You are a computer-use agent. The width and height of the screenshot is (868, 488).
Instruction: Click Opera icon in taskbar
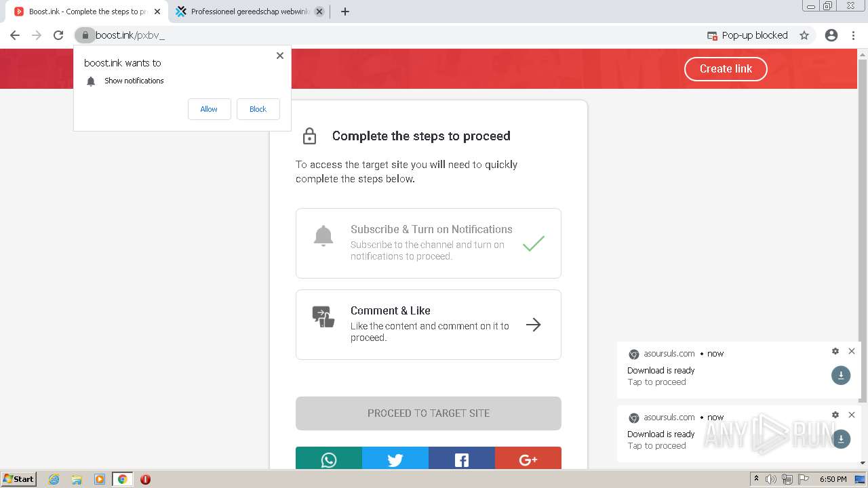145,479
